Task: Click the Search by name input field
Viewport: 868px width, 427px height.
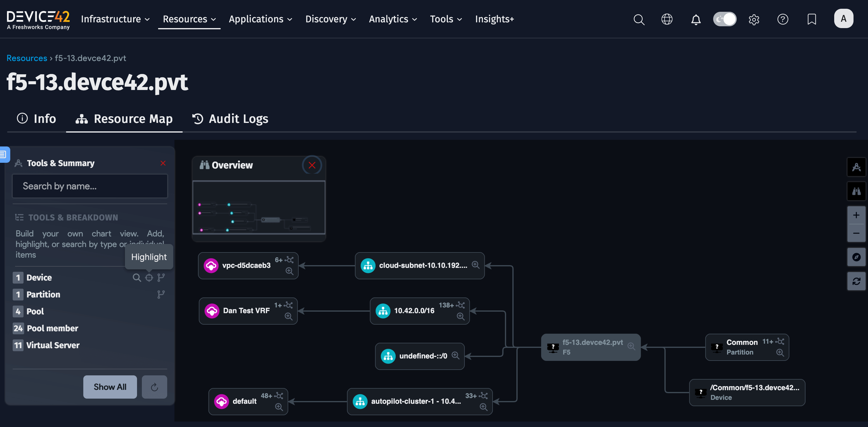Action: click(90, 186)
